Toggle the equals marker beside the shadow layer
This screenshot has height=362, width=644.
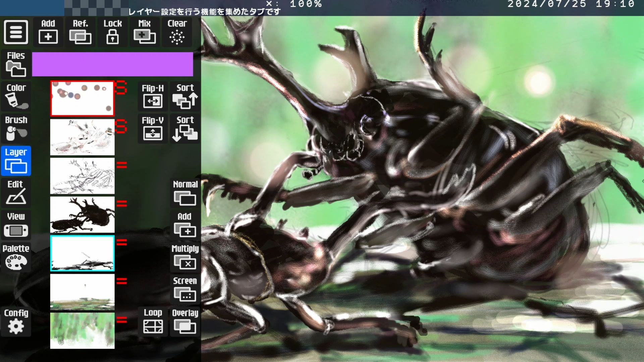(122, 242)
